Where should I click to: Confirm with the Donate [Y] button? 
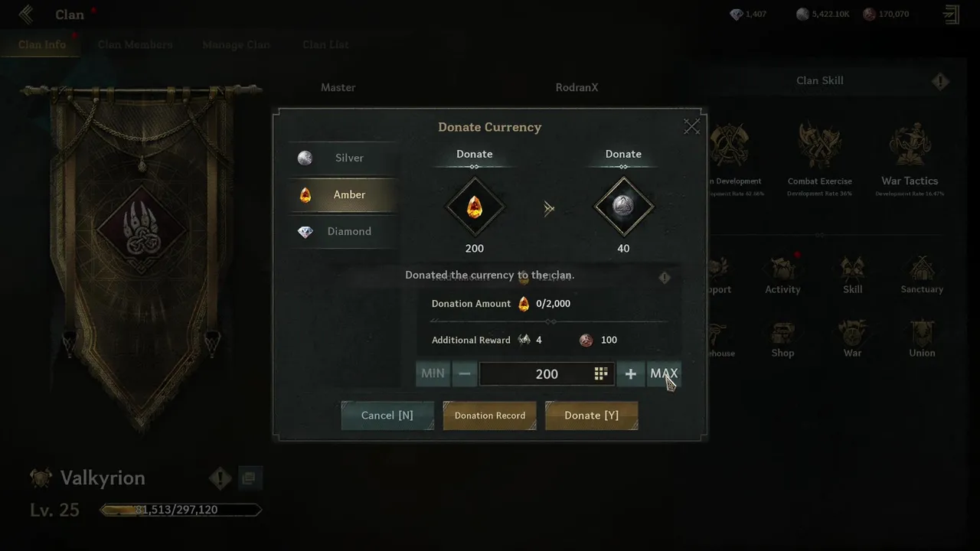[x=592, y=415]
